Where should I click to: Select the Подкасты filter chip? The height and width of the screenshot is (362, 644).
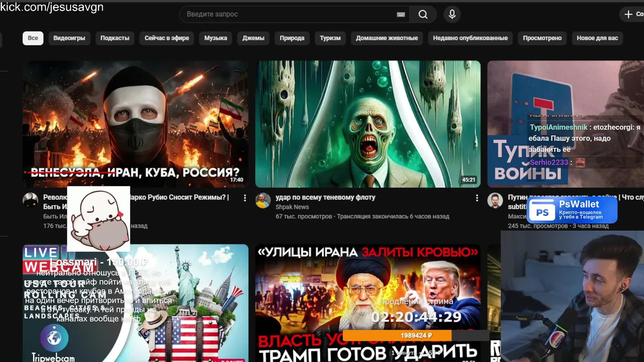(115, 38)
